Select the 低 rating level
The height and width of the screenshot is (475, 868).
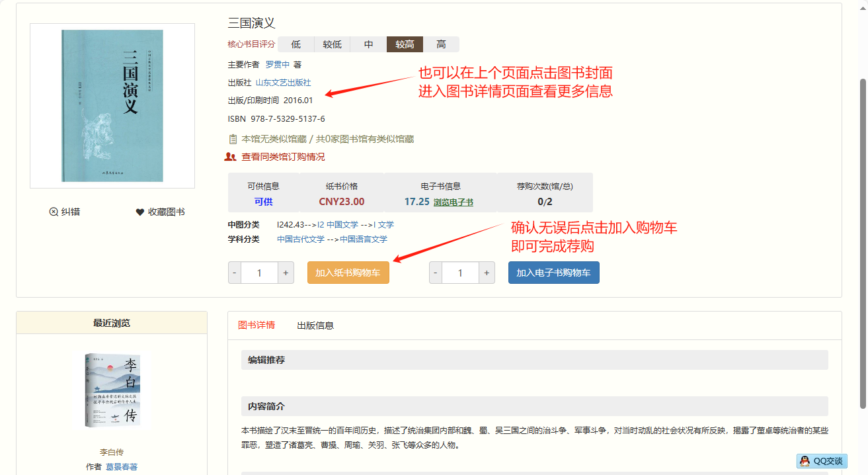point(296,44)
